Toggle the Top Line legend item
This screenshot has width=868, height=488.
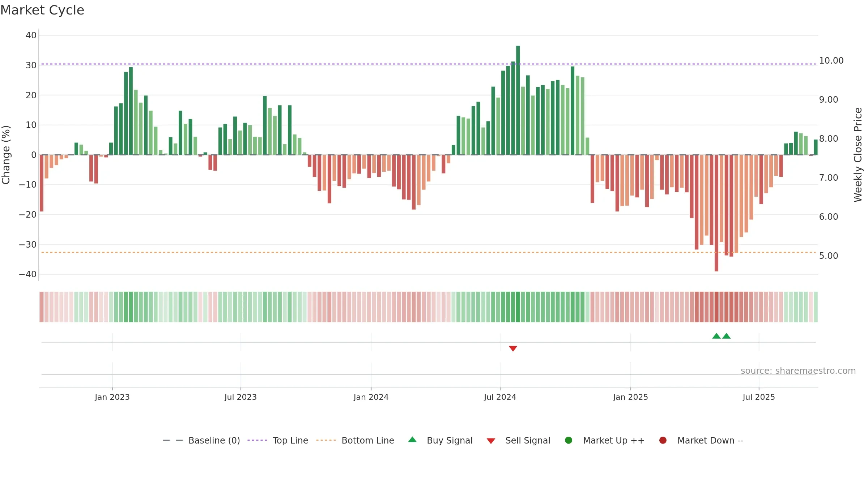(x=277, y=440)
